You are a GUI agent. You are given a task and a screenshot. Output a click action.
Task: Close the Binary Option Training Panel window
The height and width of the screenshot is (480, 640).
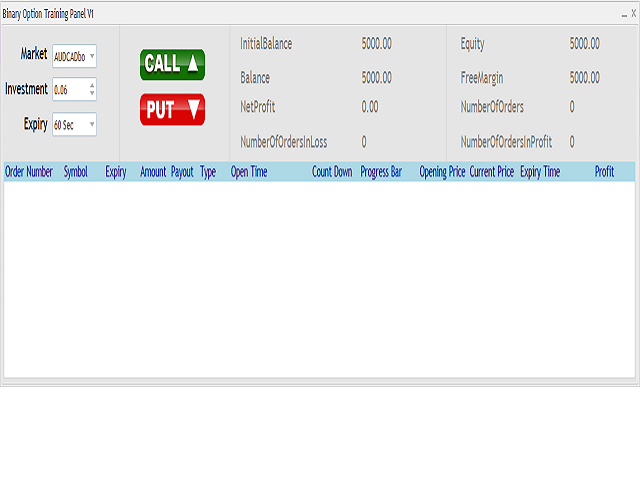(x=633, y=13)
